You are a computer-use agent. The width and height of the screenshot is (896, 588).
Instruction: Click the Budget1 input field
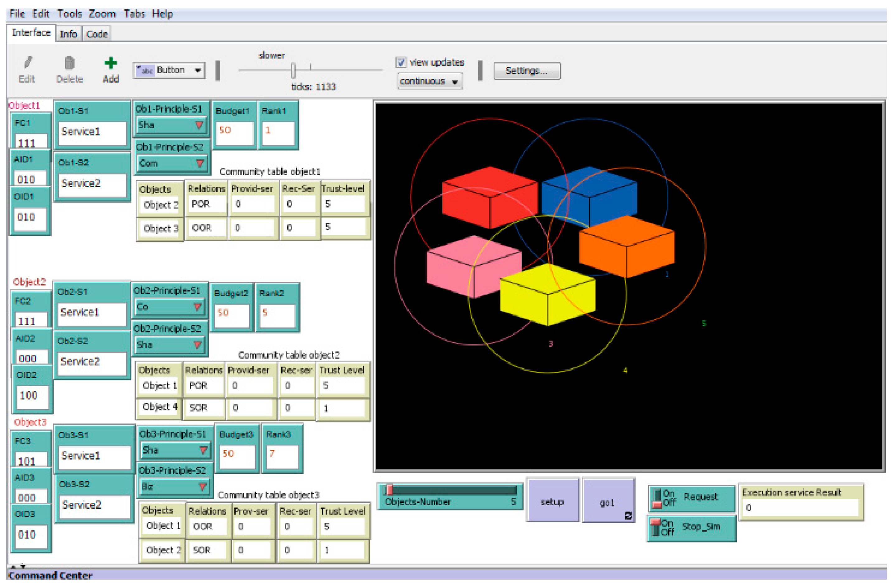click(x=235, y=133)
